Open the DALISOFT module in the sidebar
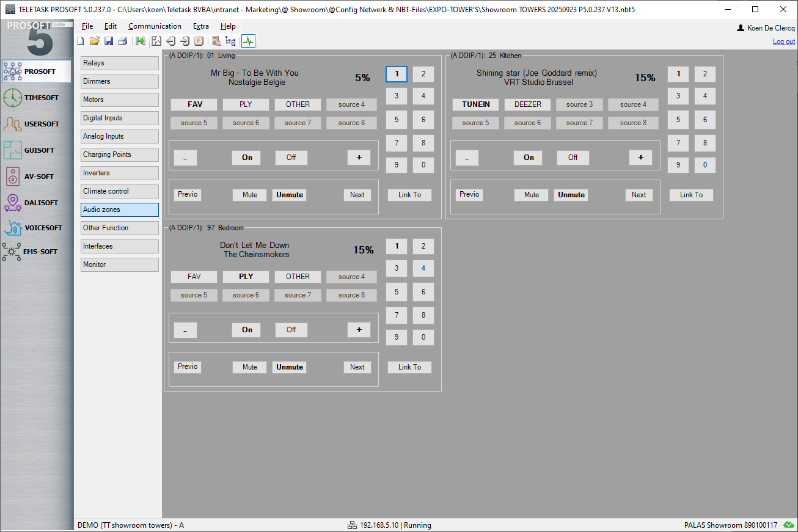 click(x=36, y=203)
